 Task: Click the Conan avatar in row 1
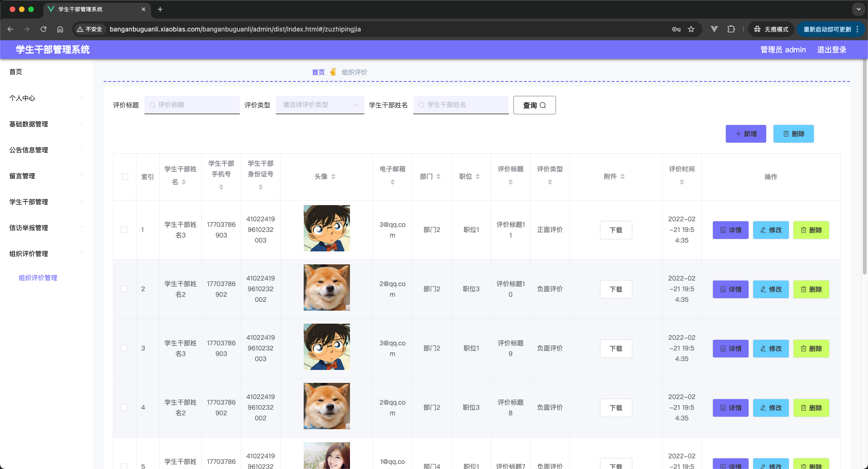[327, 228]
